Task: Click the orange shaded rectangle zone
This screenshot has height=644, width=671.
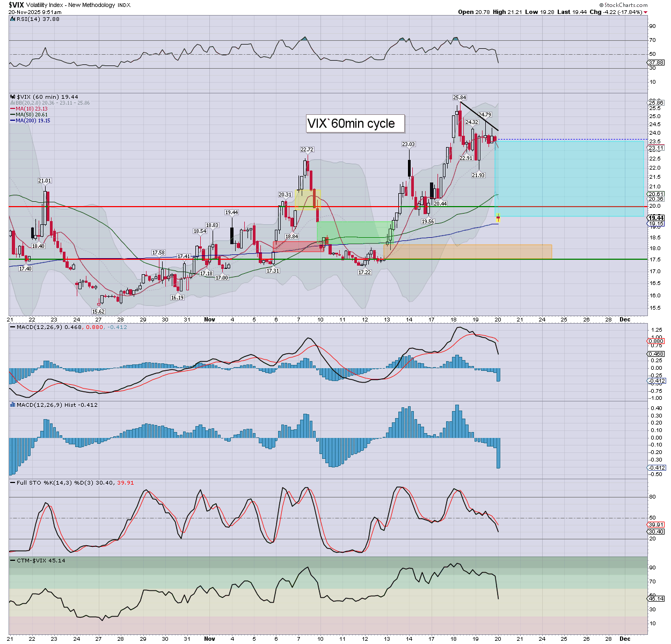Action: [x=467, y=252]
